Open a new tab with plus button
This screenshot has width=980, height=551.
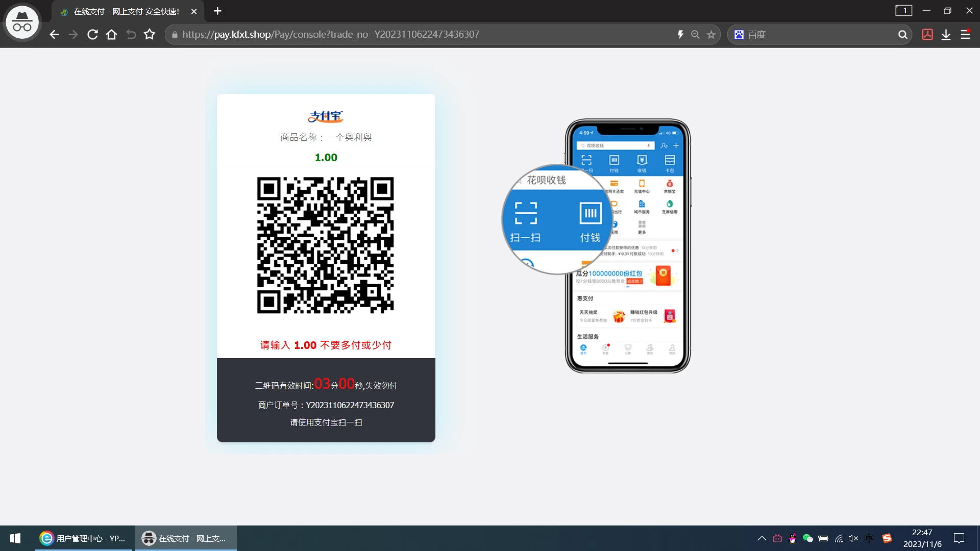coord(217,11)
